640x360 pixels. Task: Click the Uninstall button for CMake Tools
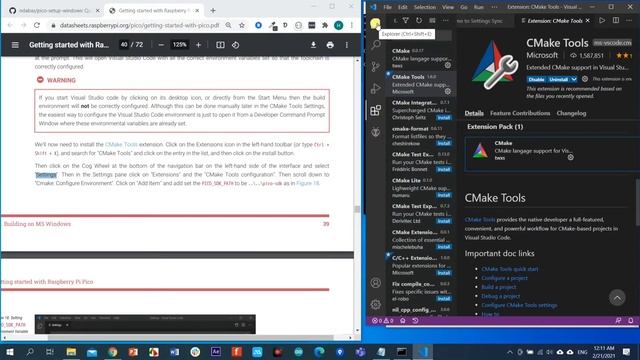558,79
